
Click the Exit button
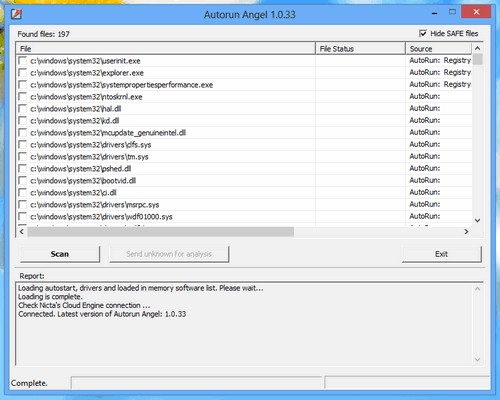pyautogui.click(x=442, y=254)
